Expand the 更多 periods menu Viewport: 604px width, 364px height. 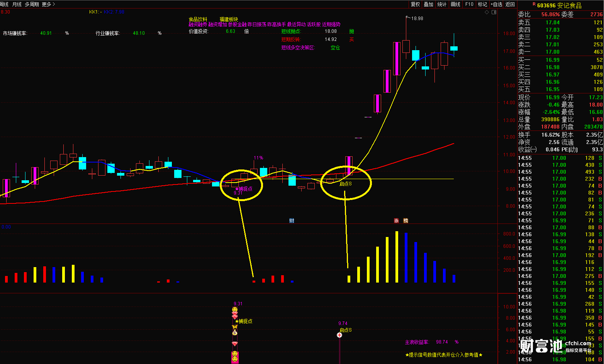(48, 4)
